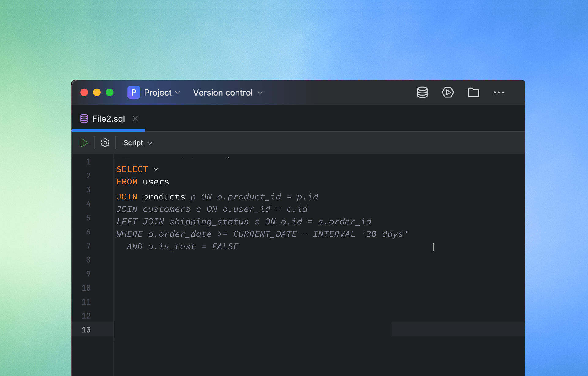
Task: Click line number 1 in the gutter
Action: (x=88, y=161)
